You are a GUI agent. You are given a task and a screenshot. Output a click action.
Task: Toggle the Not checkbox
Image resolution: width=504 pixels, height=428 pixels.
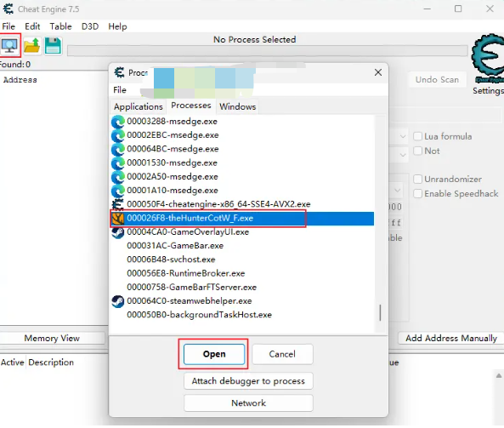pyautogui.click(x=417, y=151)
